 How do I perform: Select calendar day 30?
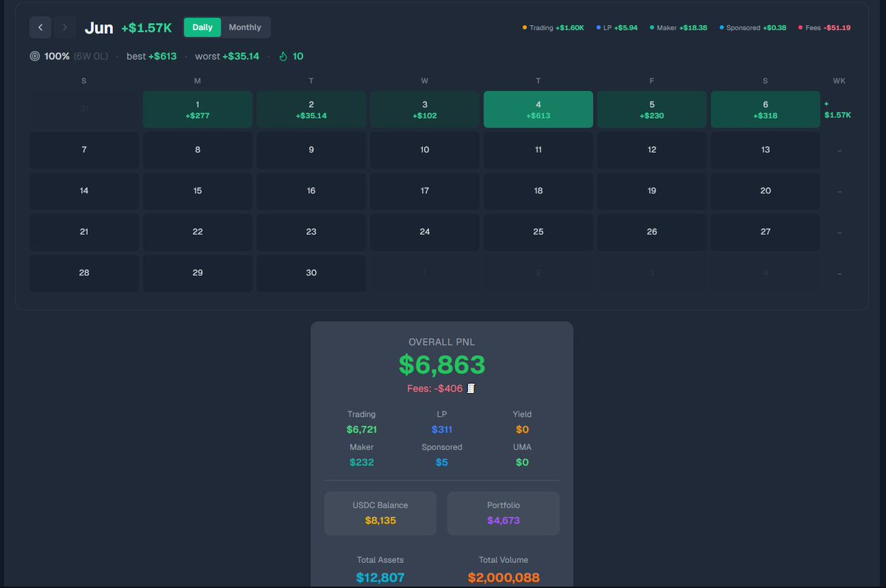tap(311, 273)
